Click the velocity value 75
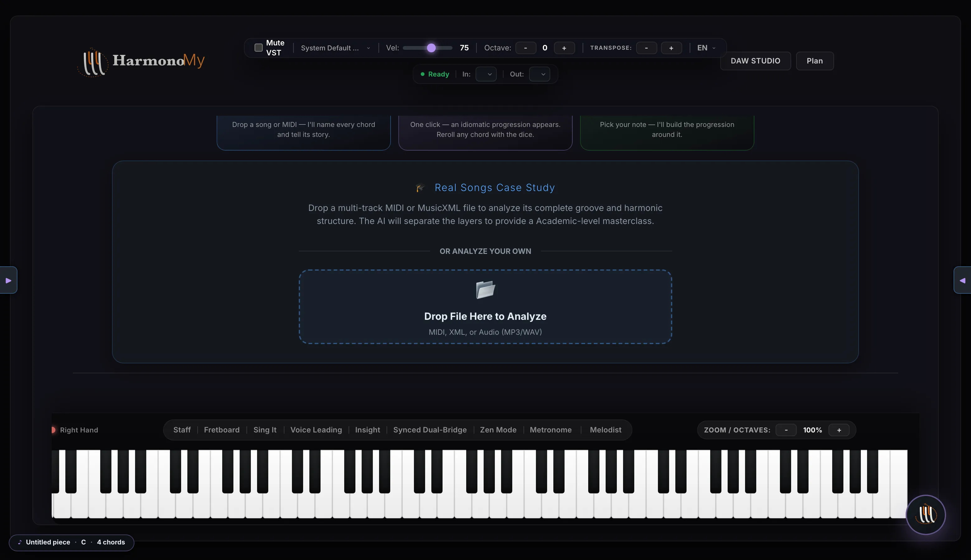Image resolution: width=971 pixels, height=560 pixels. pos(464,48)
